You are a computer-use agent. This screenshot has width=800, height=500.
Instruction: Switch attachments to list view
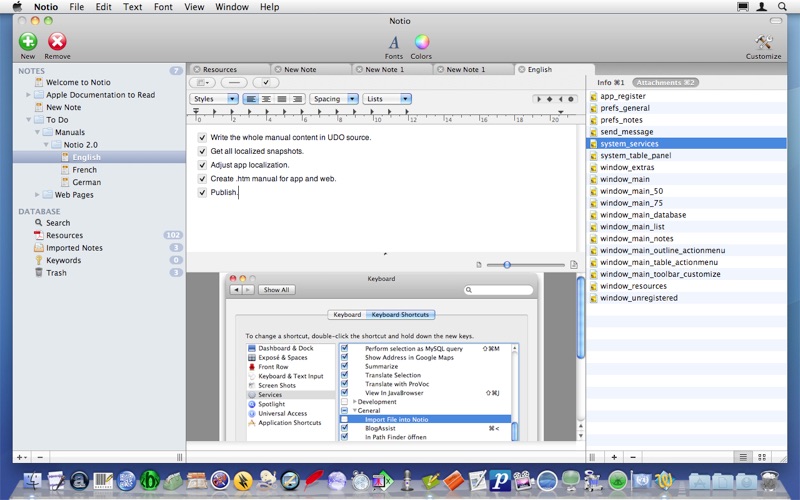[743, 457]
